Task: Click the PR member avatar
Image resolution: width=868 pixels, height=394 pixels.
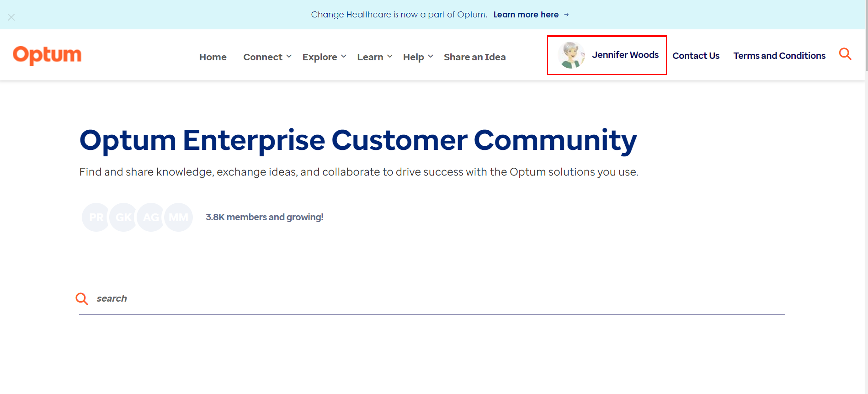Action: pos(96,217)
